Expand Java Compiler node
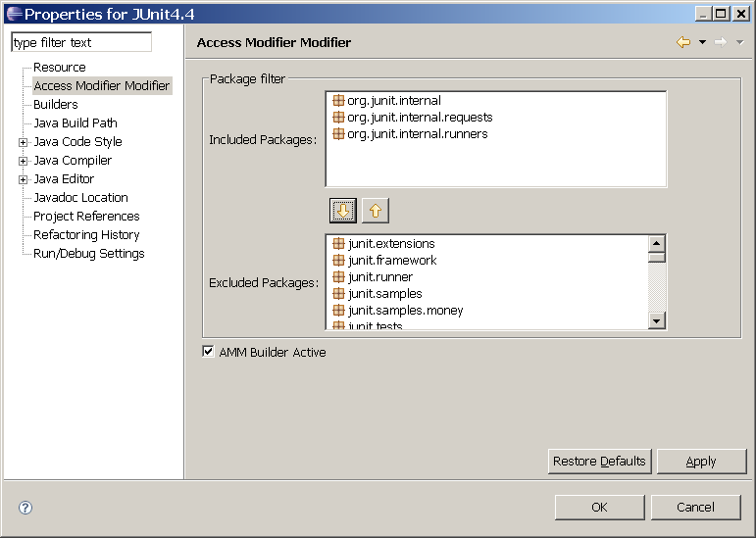Image resolution: width=756 pixels, height=538 pixels. coord(23,161)
